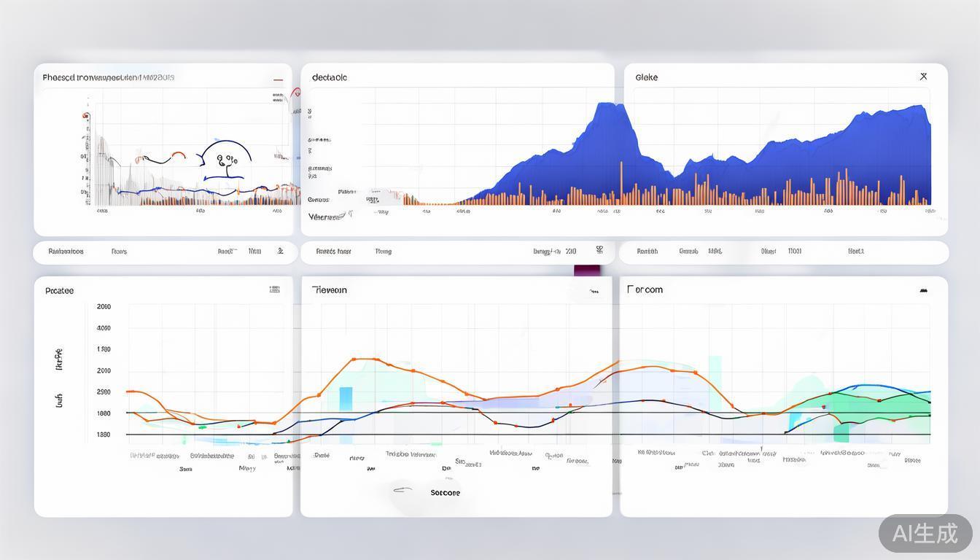Image resolution: width=980 pixels, height=560 pixels.
Task: Click the Sotcone legend label
Action: pyautogui.click(x=445, y=493)
